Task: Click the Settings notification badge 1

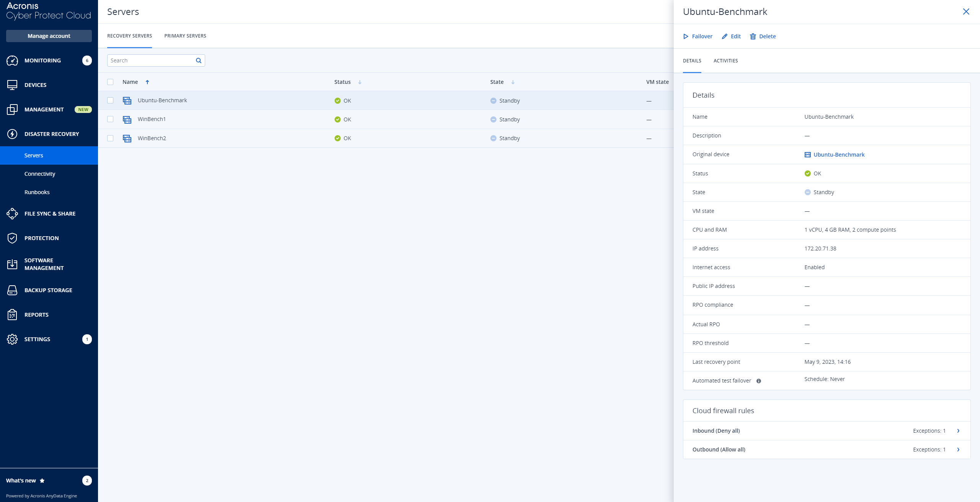Action: [87, 339]
